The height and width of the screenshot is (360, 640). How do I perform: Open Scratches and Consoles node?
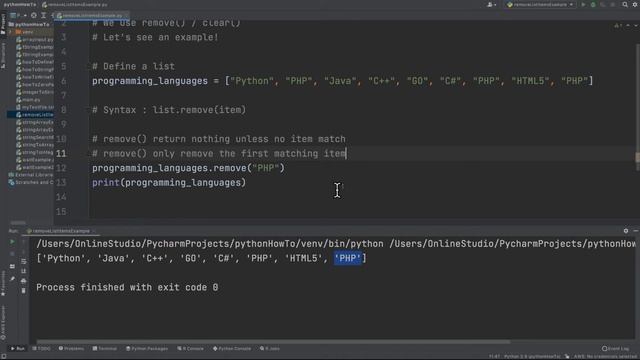click(31, 182)
